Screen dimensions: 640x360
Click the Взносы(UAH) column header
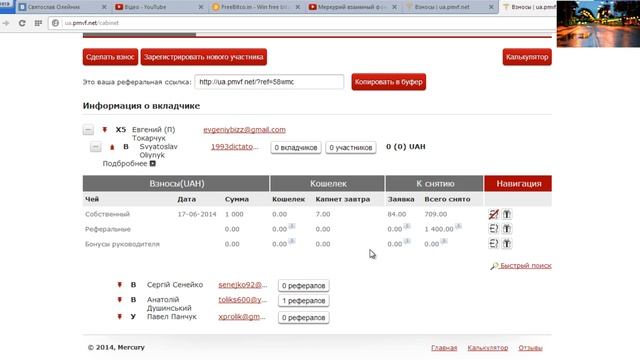[176, 184]
